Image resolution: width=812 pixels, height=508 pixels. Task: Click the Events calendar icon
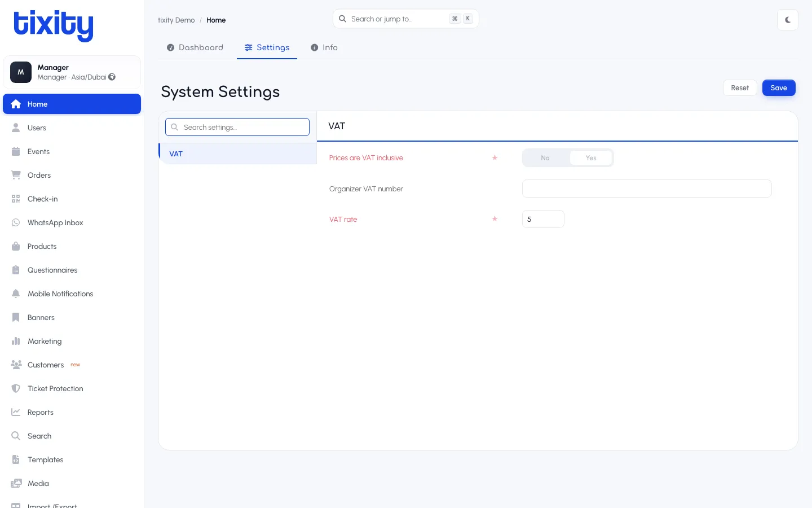[x=16, y=151]
